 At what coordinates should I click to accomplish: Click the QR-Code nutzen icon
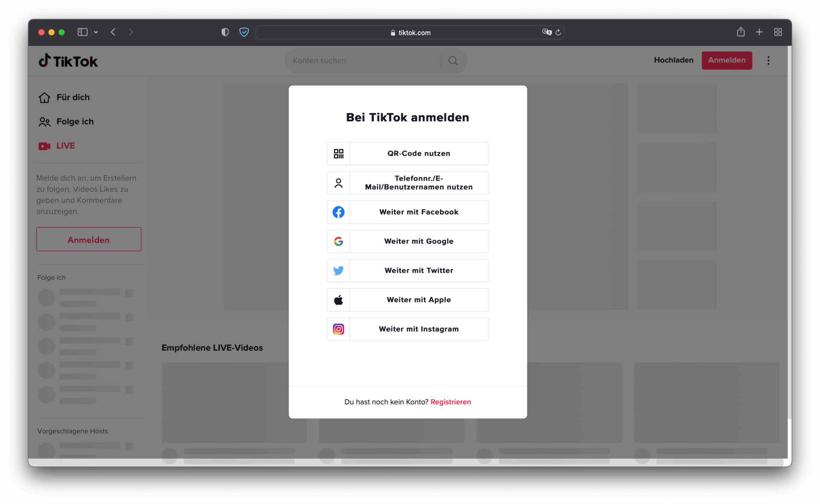pyautogui.click(x=338, y=154)
